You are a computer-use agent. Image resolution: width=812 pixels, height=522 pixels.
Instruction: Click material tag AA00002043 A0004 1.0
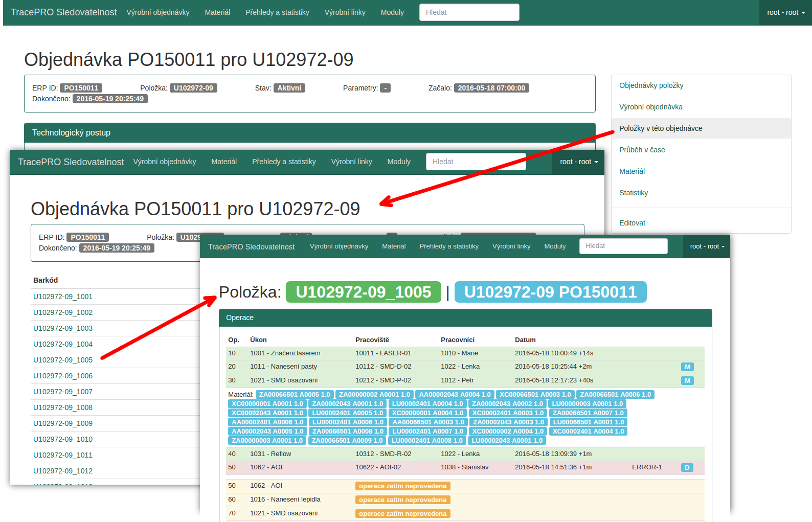455,395
